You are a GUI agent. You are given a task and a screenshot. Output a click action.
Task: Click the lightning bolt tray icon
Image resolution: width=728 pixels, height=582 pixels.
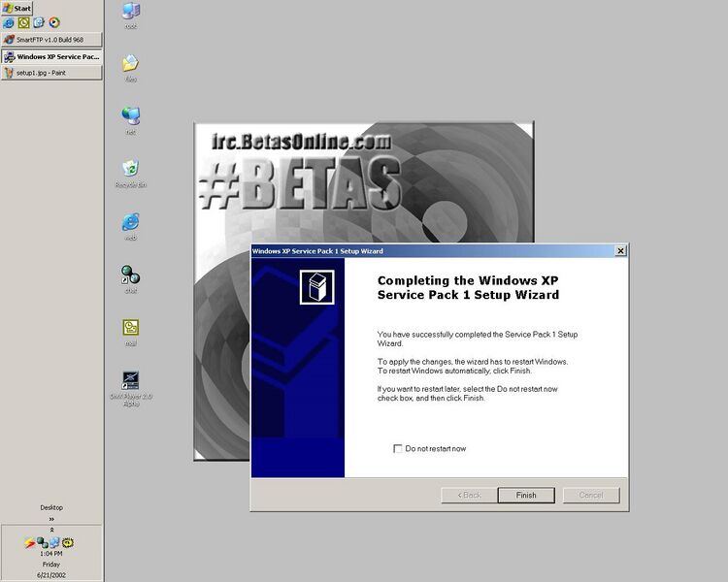(30, 542)
